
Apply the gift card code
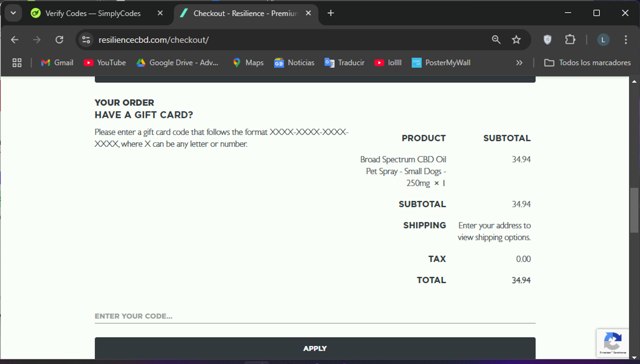pyautogui.click(x=315, y=348)
